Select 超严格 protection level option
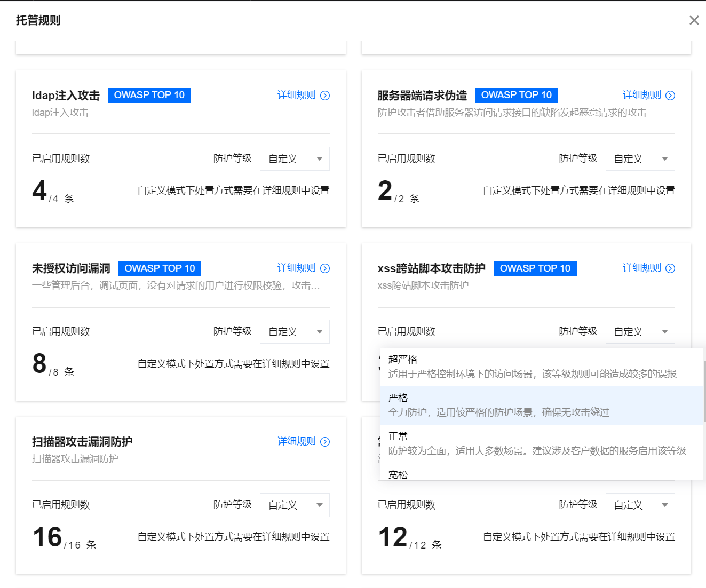The image size is (706, 588). (542, 367)
